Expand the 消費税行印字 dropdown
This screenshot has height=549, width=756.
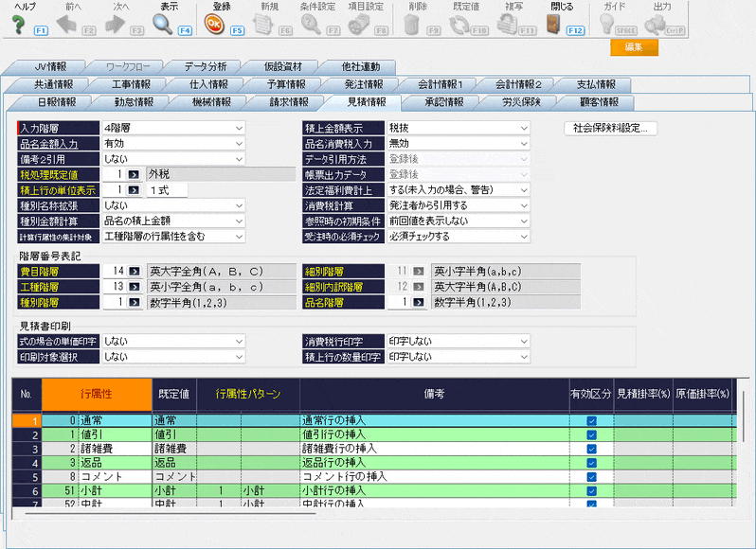[523, 341]
